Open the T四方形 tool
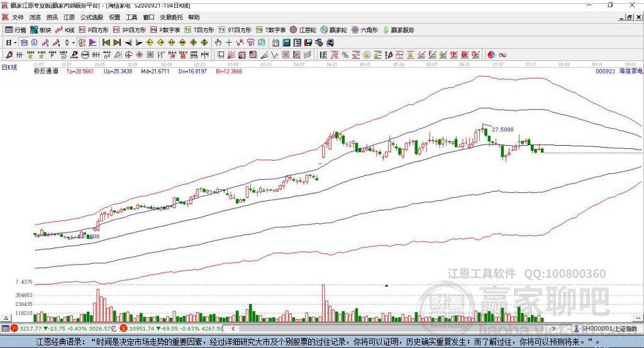The height and width of the screenshot is (348, 644). coord(199,30)
